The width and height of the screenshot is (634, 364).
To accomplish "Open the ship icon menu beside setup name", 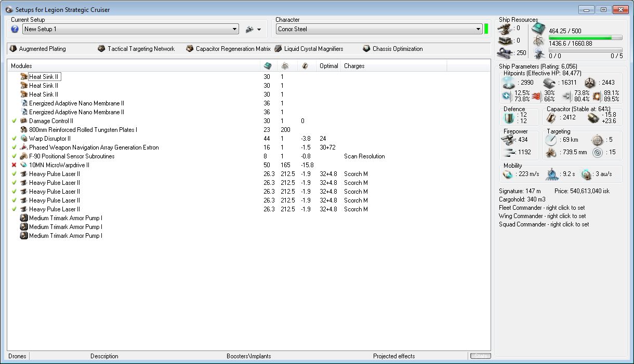I will 253,29.
